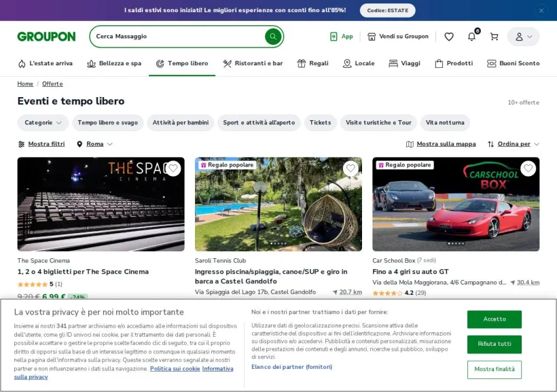This screenshot has width=557, height=392.
Task: Click the map icon next to Mostra sulla mappa
Action: click(410, 144)
